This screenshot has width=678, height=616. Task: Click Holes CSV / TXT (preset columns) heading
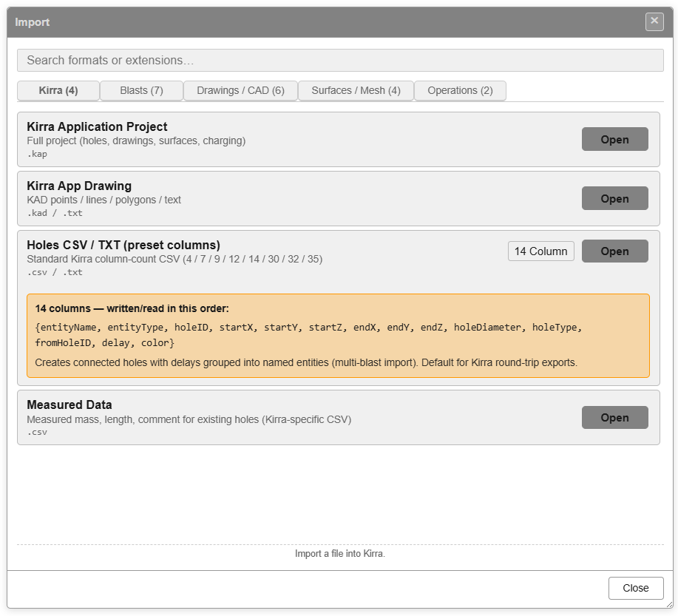coord(123,246)
